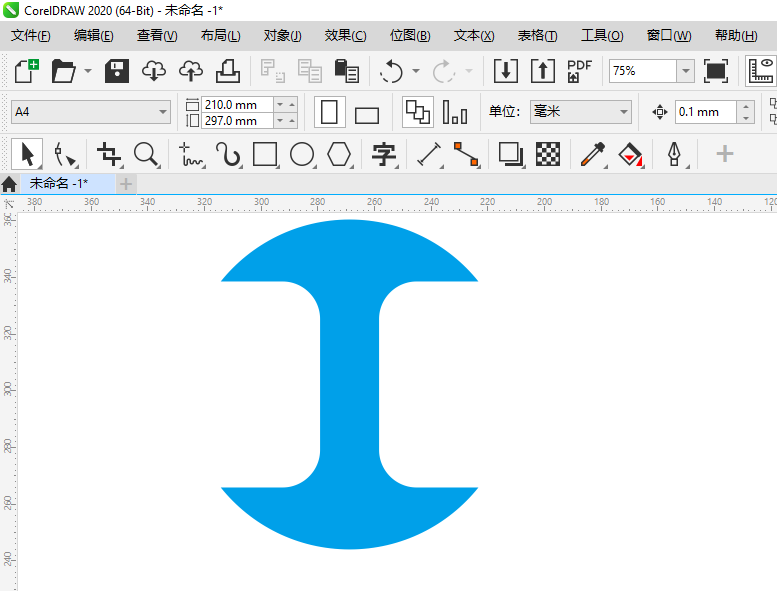Expand the Open folder dropdown arrow
Viewport: 777px width, 591px height.
tap(88, 71)
